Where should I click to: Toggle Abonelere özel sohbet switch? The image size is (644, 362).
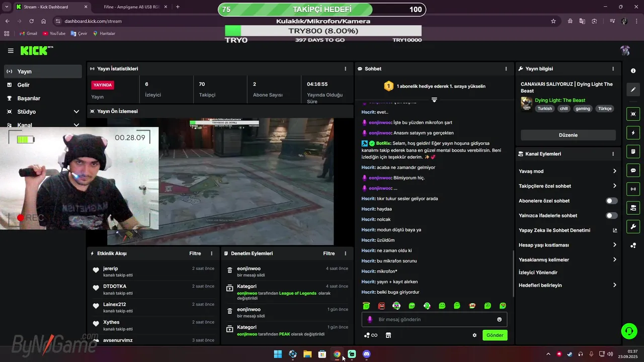(611, 201)
